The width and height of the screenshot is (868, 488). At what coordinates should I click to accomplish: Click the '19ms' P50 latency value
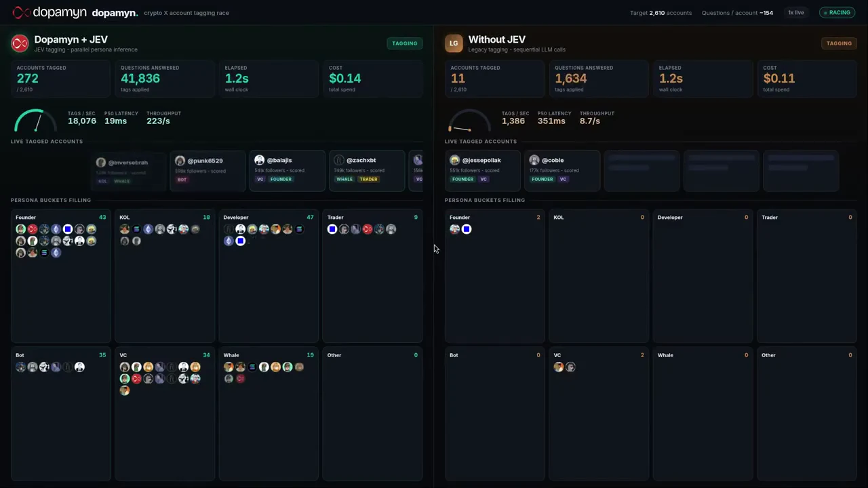coord(115,121)
